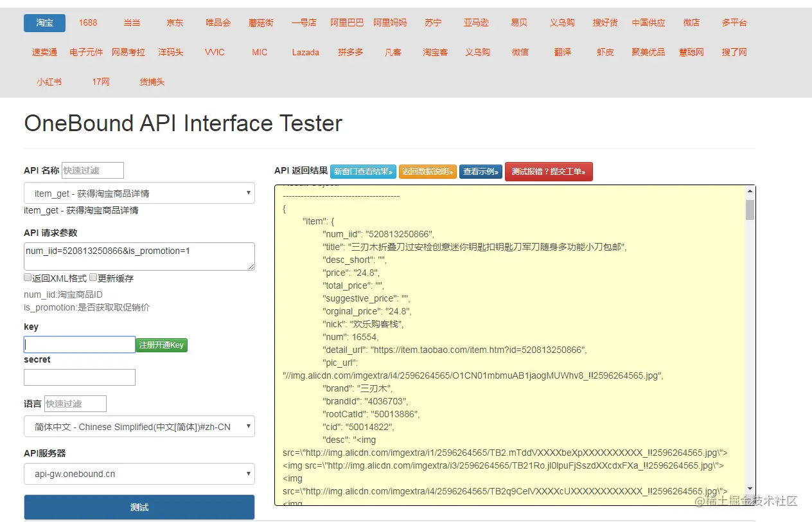Switch to the 1688 platform tab
This screenshot has height=522, width=812.
88,22
